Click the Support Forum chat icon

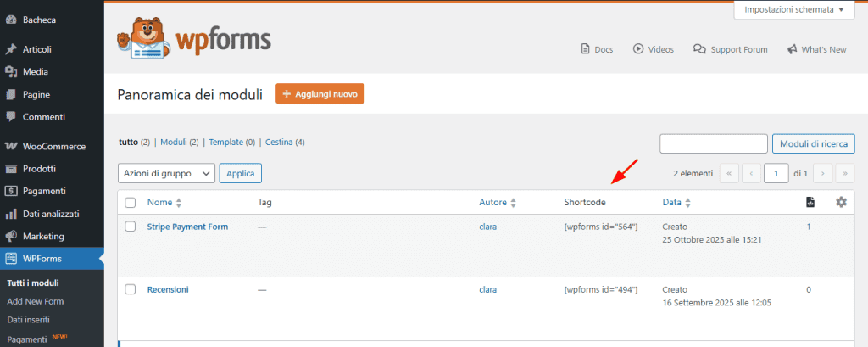pos(699,49)
